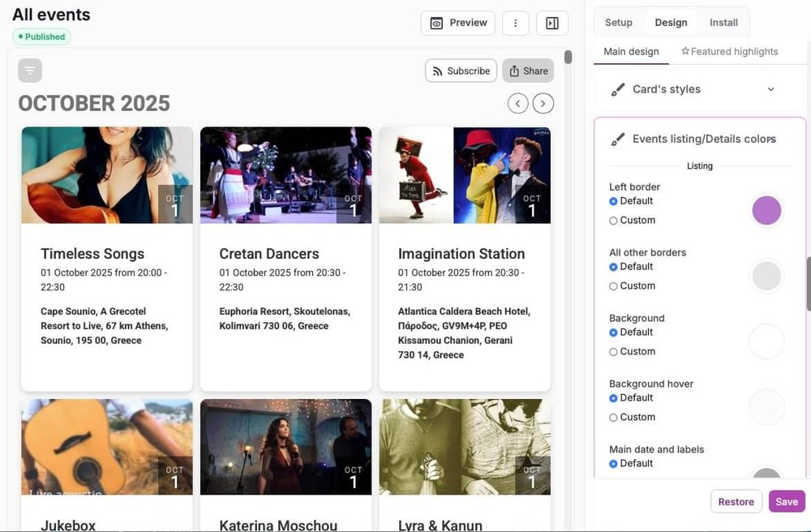
Task: Open the white Background color swatch
Action: [766, 341]
